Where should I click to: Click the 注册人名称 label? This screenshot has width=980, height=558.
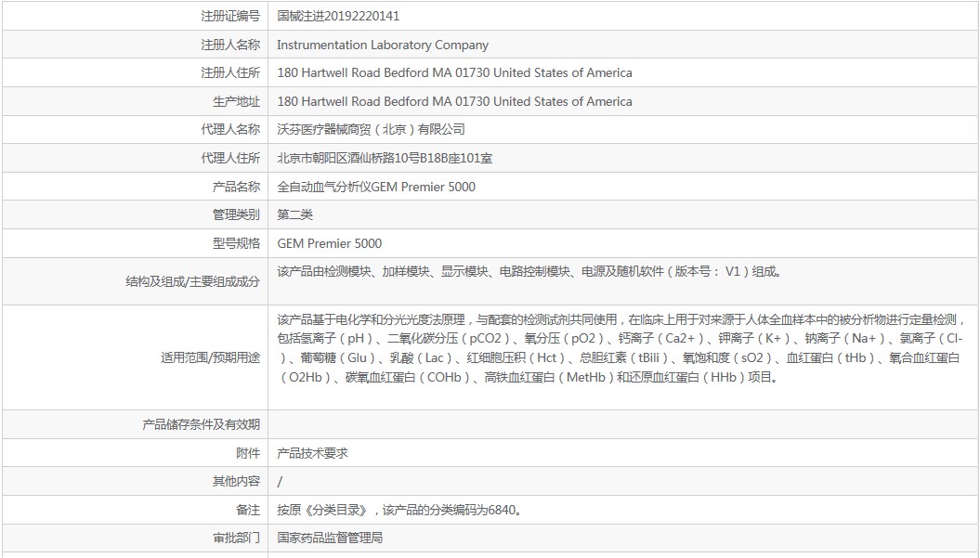(x=230, y=45)
